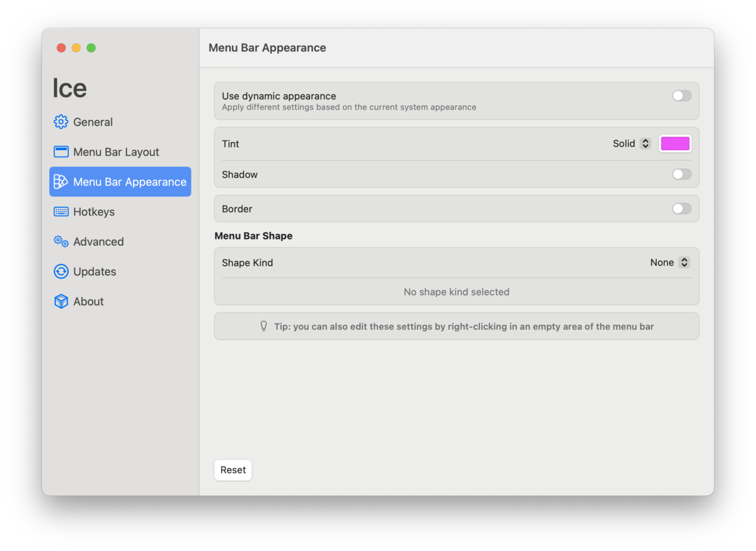Click the Shadow label
Screen dimensions: 756x551
coord(239,174)
